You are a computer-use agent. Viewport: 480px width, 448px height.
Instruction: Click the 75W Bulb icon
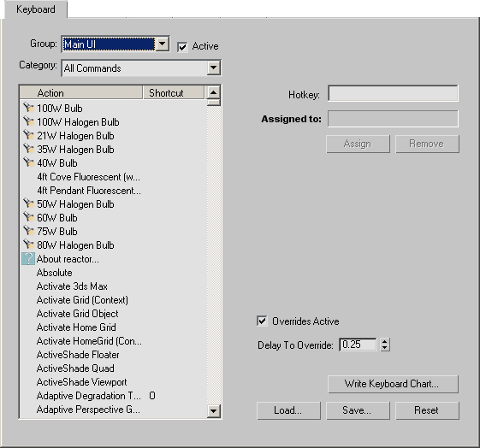[x=28, y=231]
